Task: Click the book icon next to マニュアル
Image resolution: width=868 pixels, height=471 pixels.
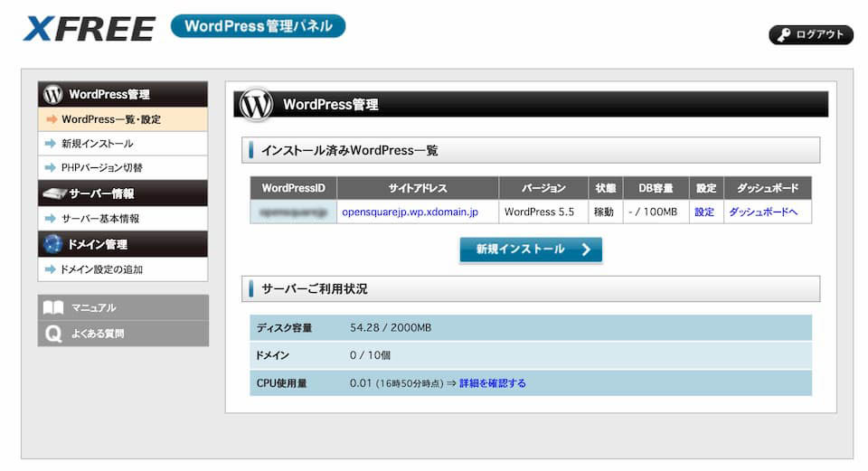Action: [x=53, y=307]
